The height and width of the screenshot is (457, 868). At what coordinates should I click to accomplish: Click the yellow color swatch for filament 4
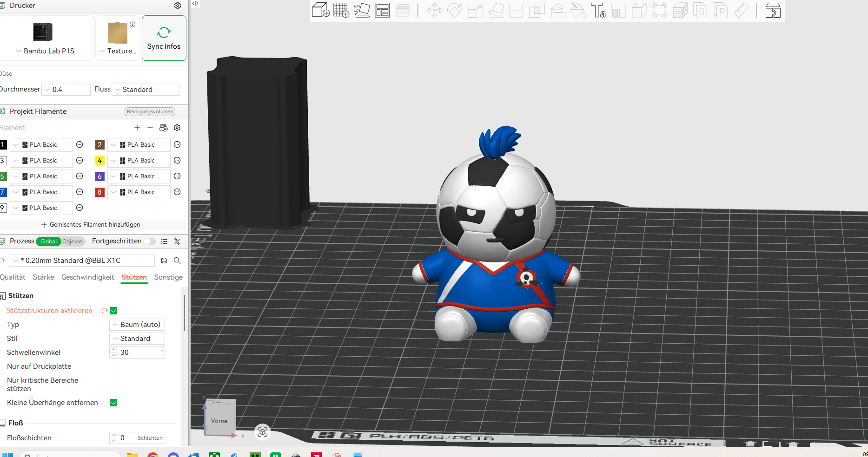(x=99, y=161)
